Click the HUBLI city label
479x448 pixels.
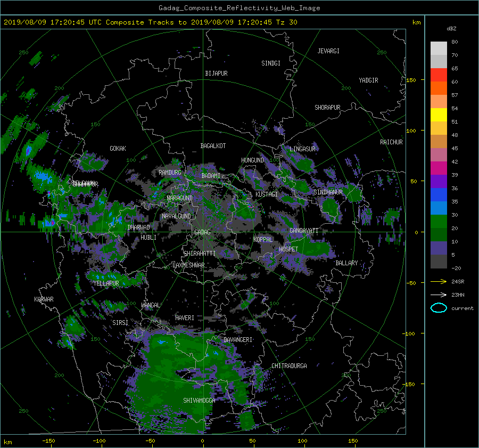148,238
